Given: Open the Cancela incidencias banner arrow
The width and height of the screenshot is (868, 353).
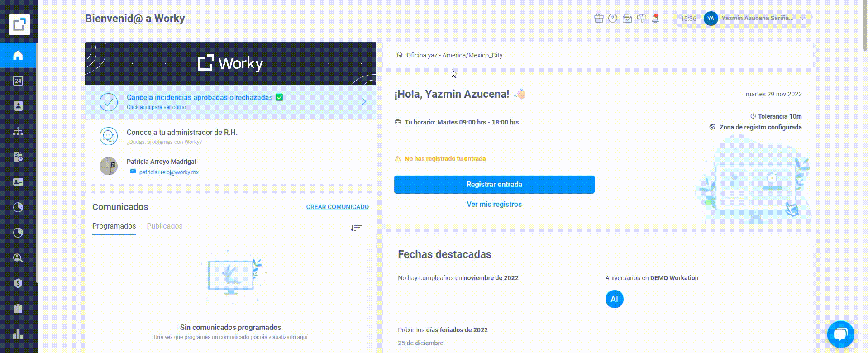Looking at the screenshot, I should click(x=364, y=102).
